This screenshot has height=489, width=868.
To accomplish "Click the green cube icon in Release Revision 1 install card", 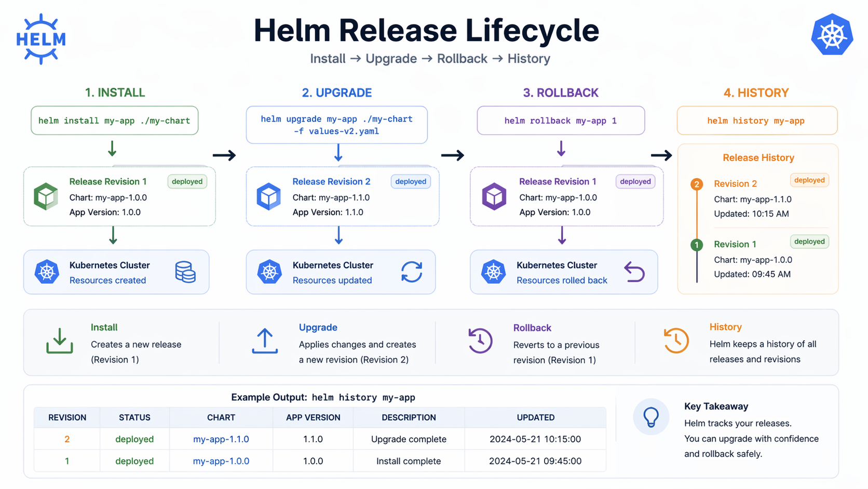I will pos(46,196).
